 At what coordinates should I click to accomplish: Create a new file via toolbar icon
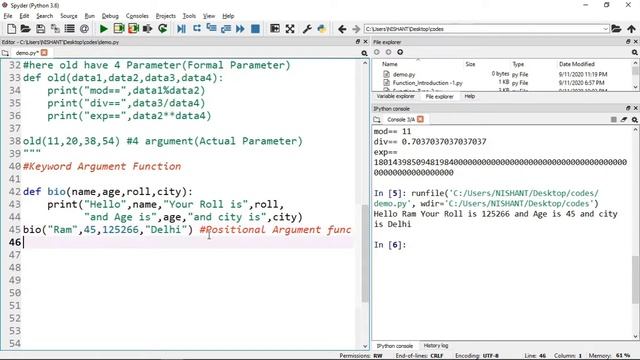point(11,29)
